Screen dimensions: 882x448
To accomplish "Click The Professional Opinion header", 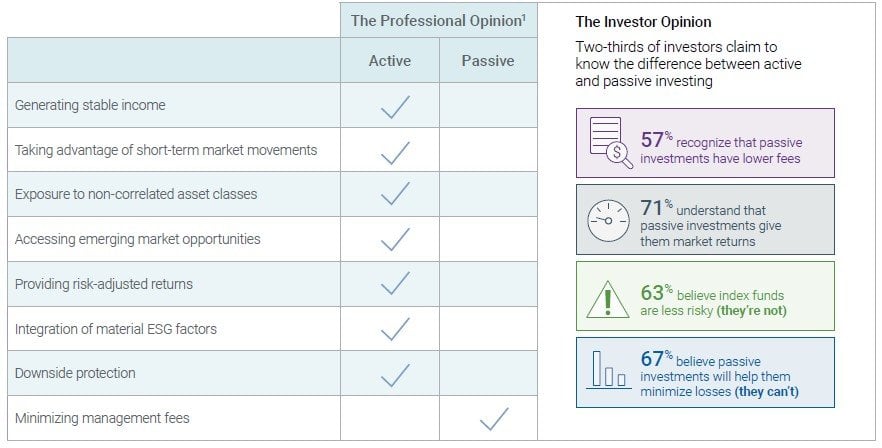I will 438,21.
